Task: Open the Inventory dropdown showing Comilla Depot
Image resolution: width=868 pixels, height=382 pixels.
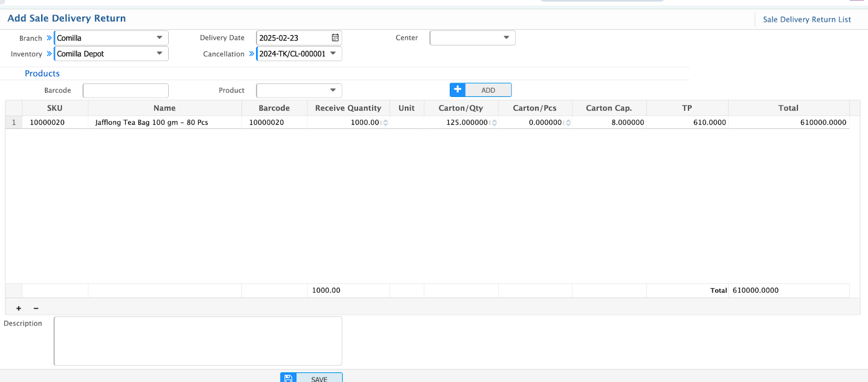Action: [x=111, y=54]
